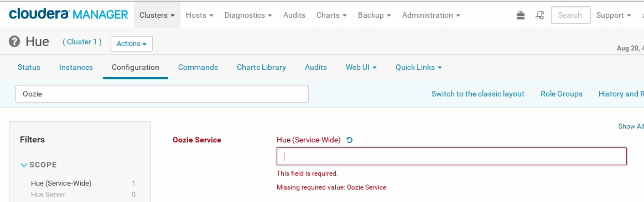Image resolution: width=644 pixels, height=202 pixels.
Task: Click the Hue help question mark icon
Action: [14, 41]
